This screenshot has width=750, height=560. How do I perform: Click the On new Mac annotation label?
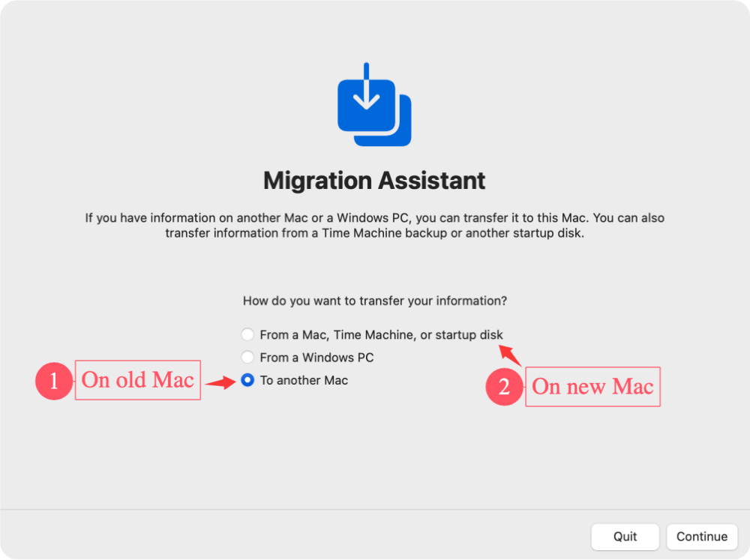point(592,387)
